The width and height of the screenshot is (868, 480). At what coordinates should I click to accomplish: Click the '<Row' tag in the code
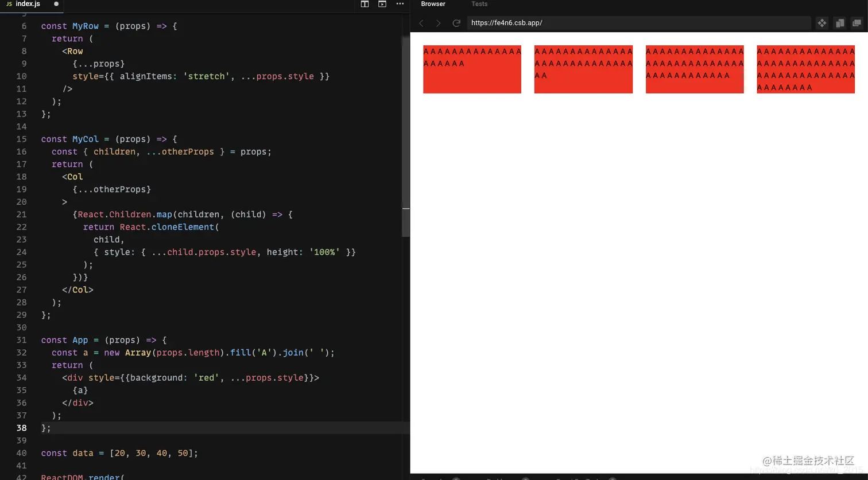click(x=72, y=51)
